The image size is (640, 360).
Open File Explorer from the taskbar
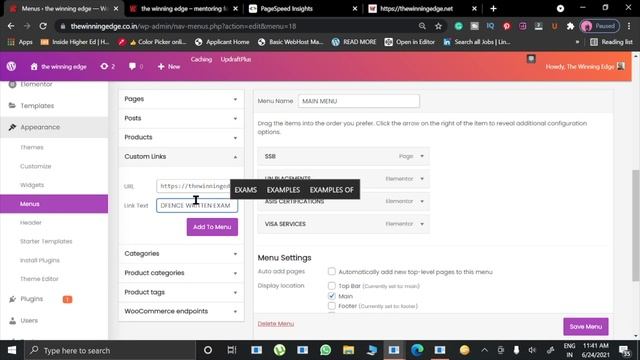349,350
